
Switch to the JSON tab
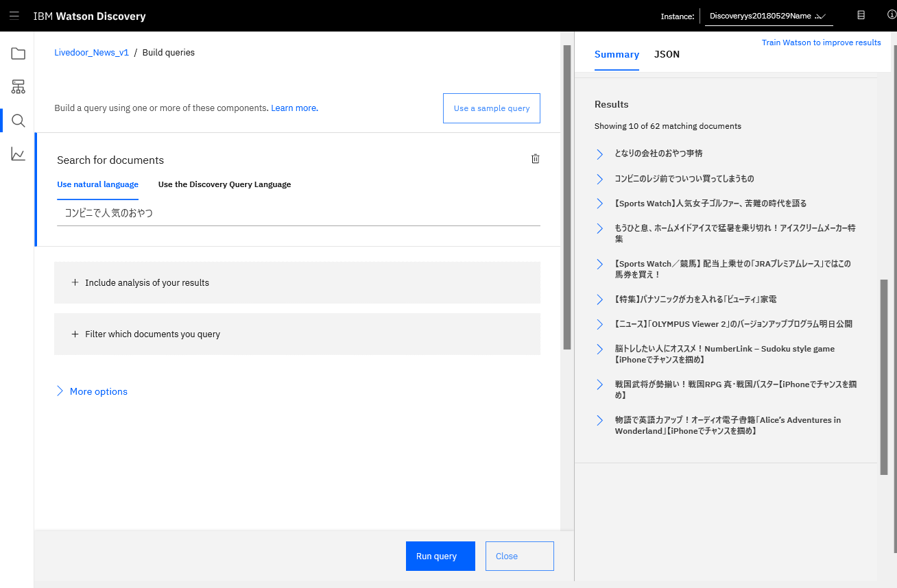(x=667, y=54)
